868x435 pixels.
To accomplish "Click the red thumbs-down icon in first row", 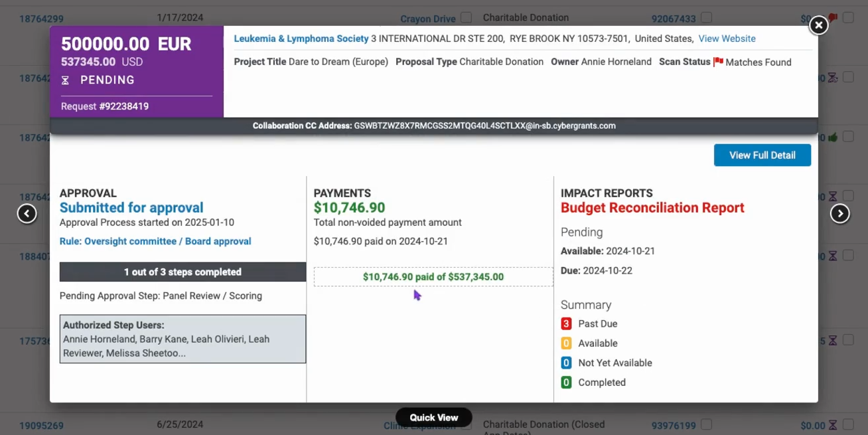I will click(833, 18).
